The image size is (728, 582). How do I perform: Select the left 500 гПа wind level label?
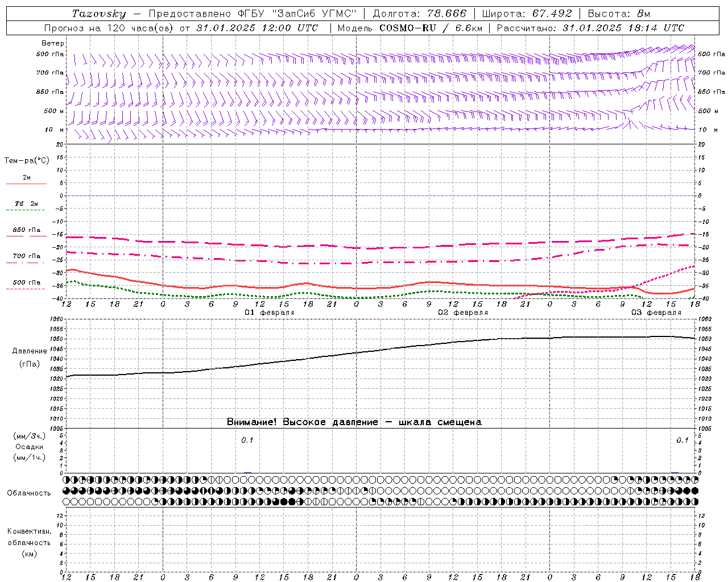tap(50, 54)
